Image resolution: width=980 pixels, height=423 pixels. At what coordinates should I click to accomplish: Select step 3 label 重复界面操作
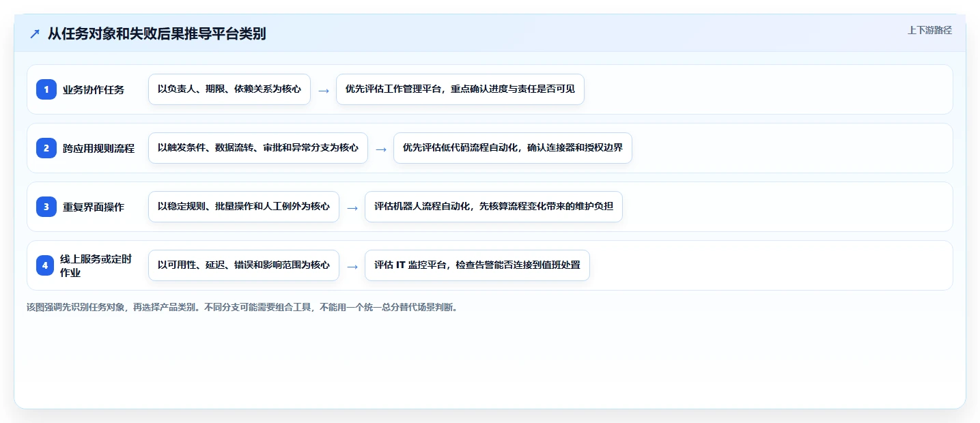[94, 207]
